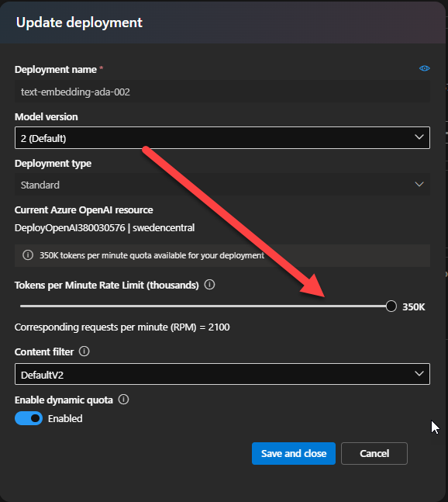Click the Save and close button
The height and width of the screenshot is (502, 448).
point(294,453)
